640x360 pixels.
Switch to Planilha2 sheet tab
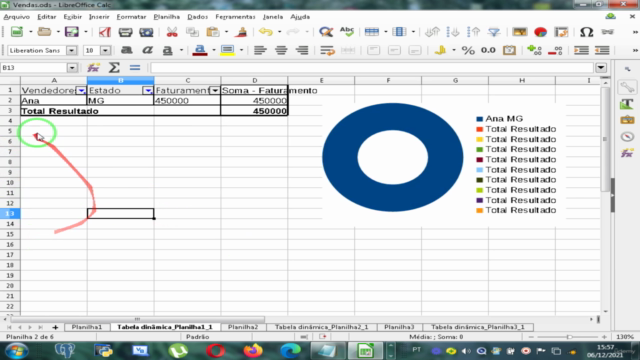[243, 327]
